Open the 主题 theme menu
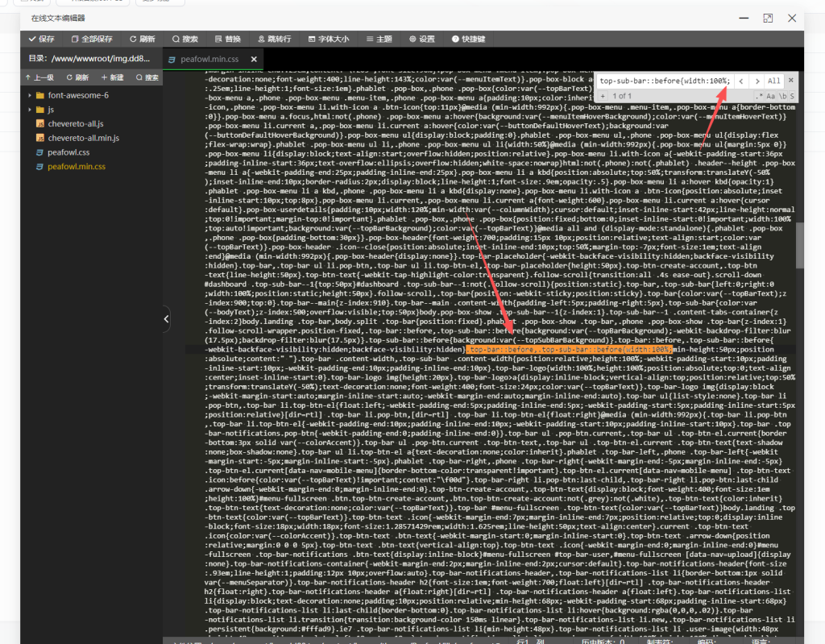The image size is (825, 644). 379,39
